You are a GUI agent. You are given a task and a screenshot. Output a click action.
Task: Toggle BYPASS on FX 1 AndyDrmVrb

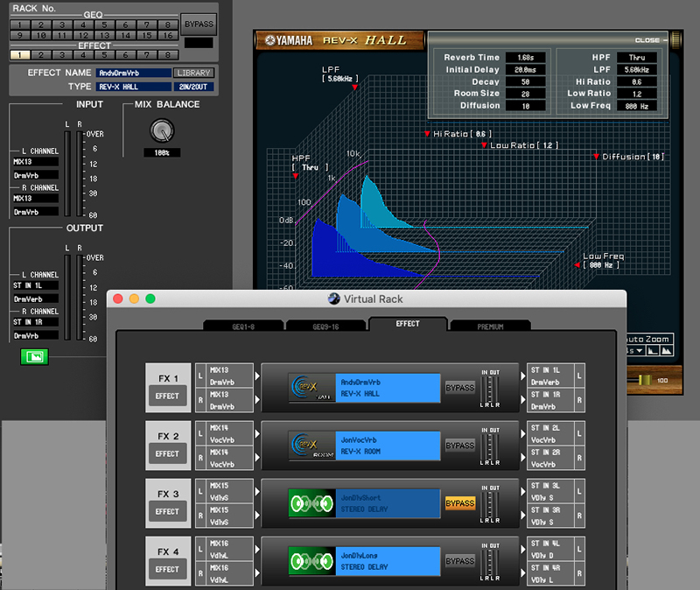pyautogui.click(x=460, y=388)
